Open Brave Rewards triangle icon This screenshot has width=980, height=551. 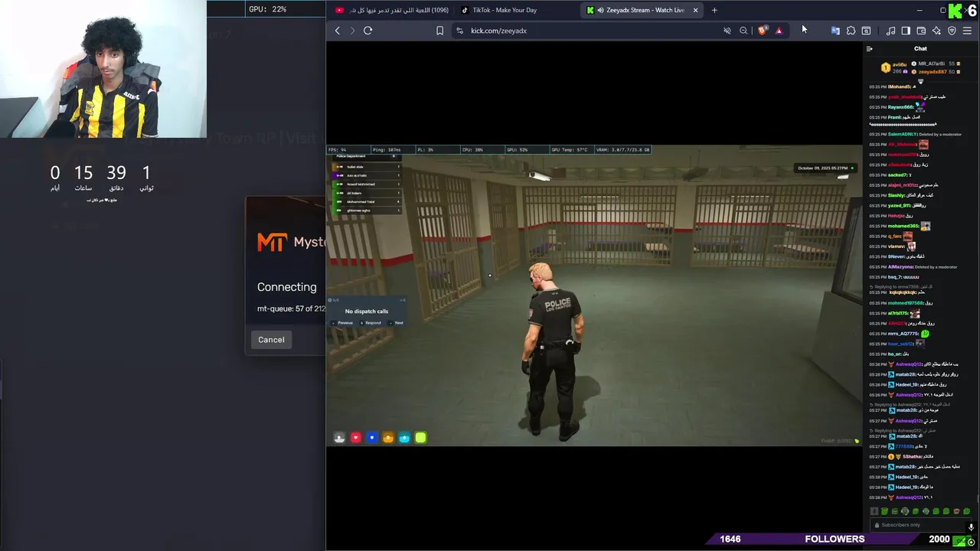[x=779, y=31]
